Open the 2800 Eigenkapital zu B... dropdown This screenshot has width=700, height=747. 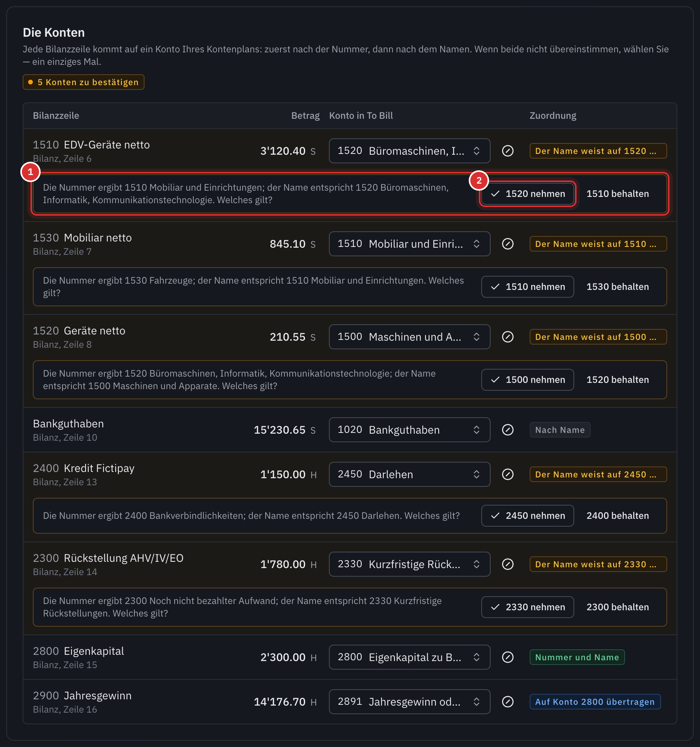click(409, 657)
